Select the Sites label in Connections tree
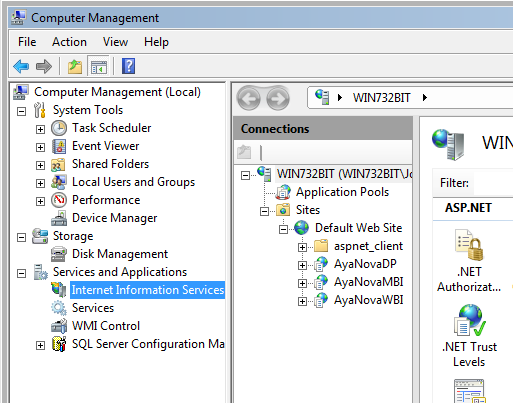 308,210
